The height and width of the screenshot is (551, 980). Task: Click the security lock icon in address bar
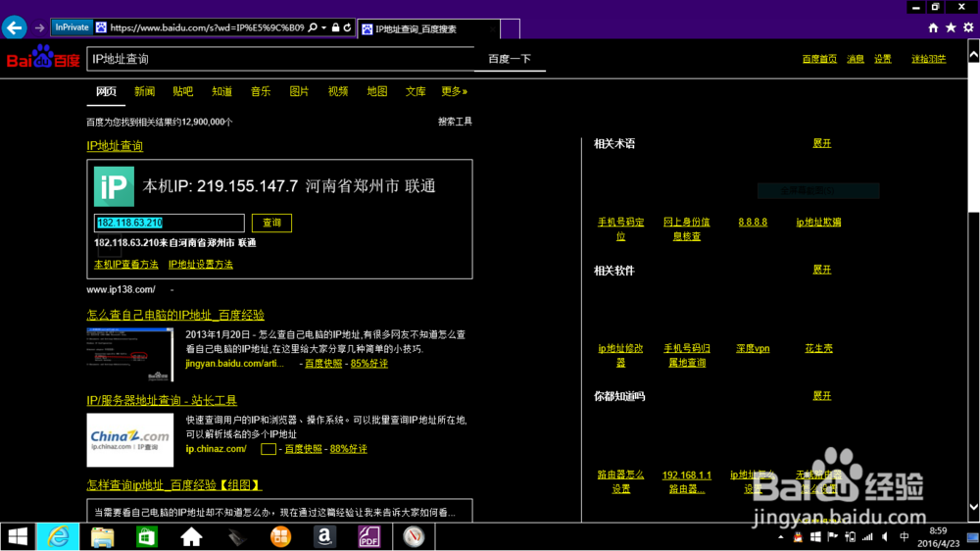(335, 27)
